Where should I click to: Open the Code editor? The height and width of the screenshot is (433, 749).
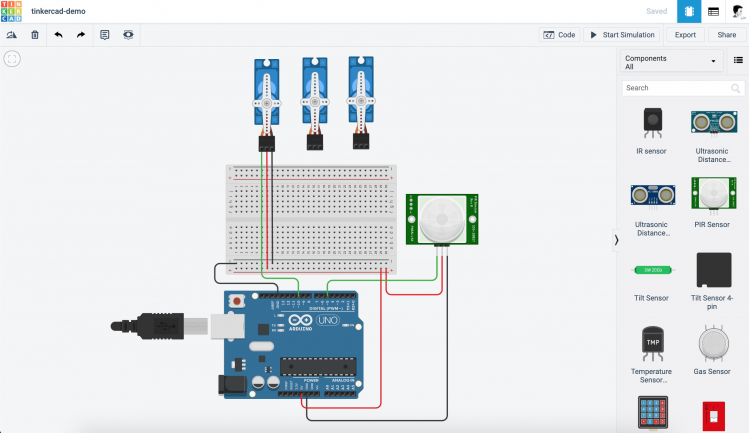point(559,35)
